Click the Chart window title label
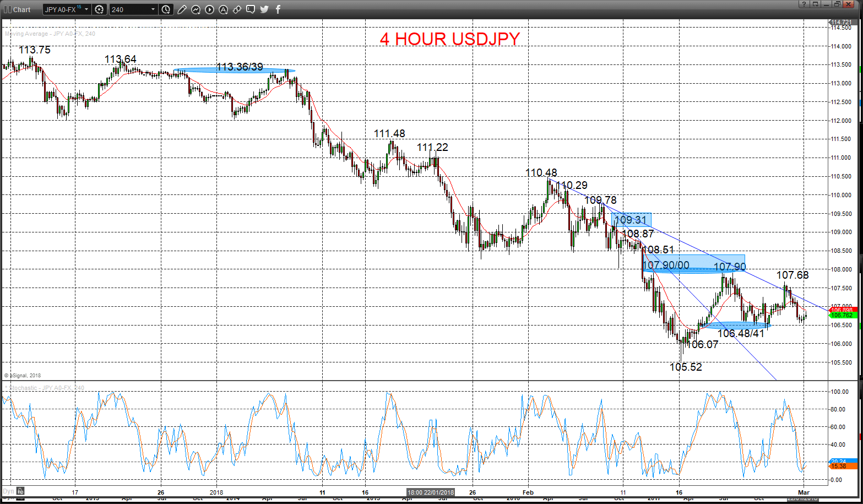 point(22,9)
